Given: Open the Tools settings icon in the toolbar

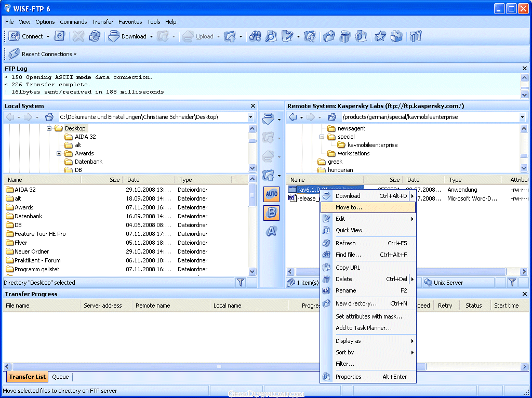Looking at the screenshot, I should 415,36.
